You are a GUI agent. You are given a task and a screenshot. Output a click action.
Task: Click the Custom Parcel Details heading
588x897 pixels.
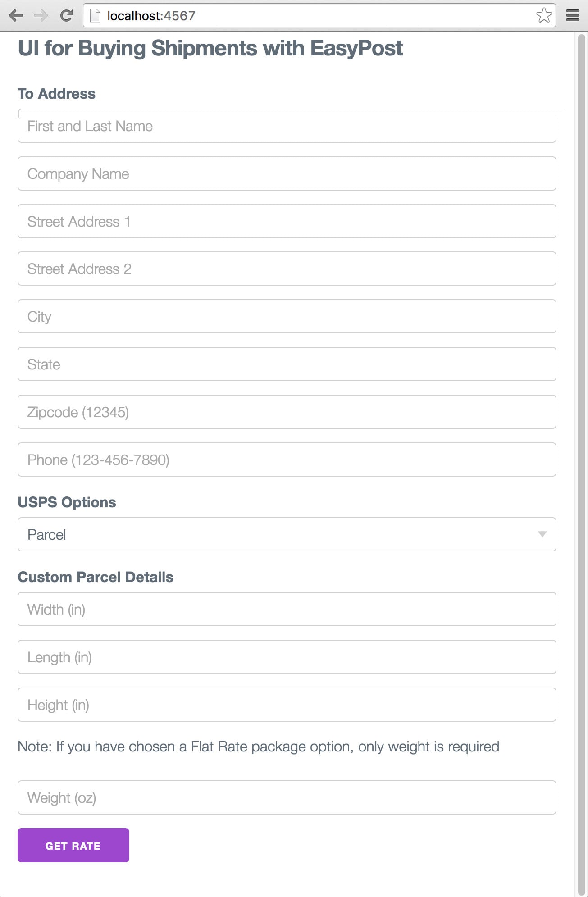pos(95,577)
